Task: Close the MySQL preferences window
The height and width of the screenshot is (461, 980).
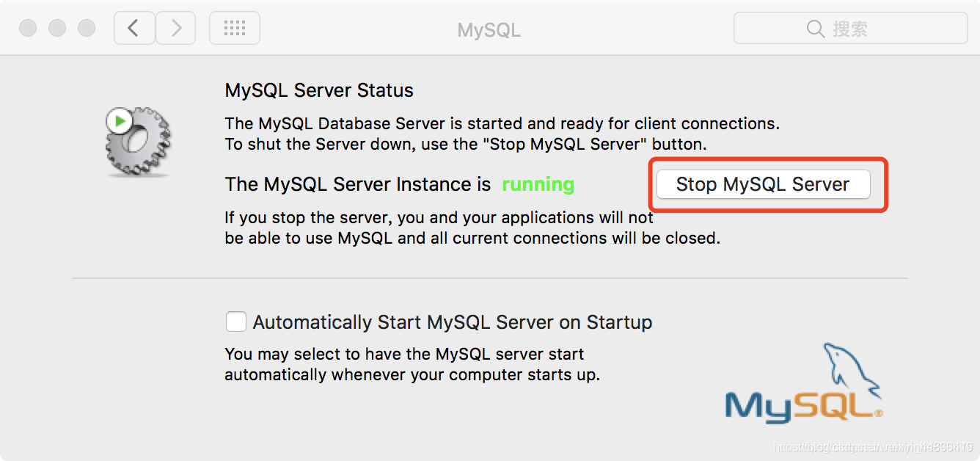Action: click(x=28, y=29)
